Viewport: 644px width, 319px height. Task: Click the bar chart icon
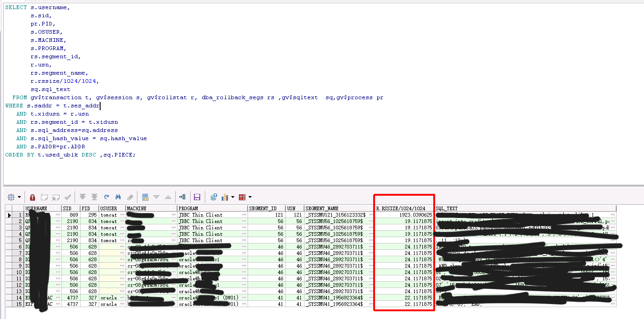coord(225,197)
